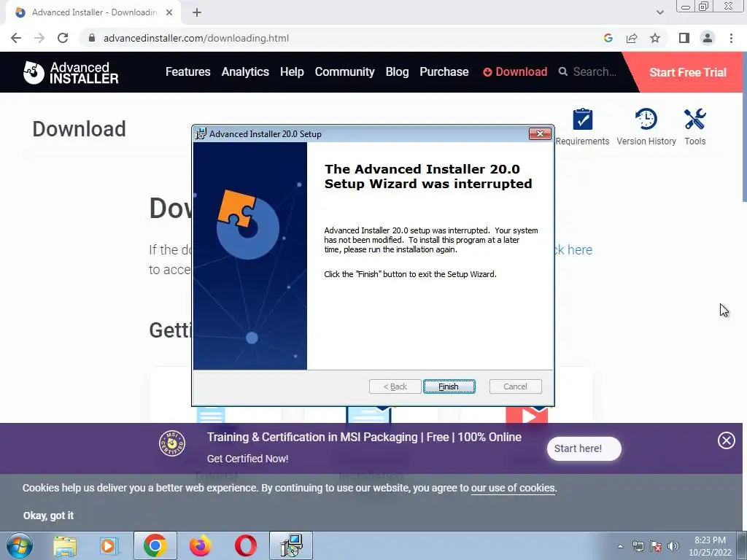Click the Action Center flag icon

pyautogui.click(x=656, y=546)
